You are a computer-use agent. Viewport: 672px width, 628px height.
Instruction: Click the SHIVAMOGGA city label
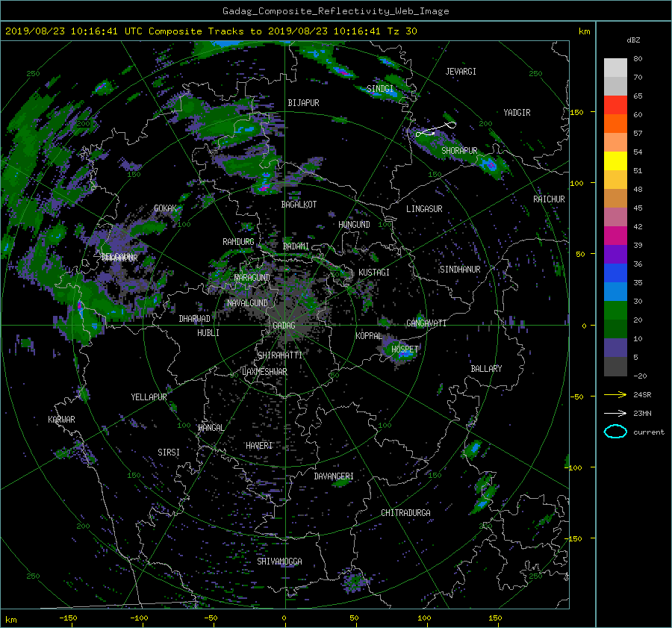[279, 561]
